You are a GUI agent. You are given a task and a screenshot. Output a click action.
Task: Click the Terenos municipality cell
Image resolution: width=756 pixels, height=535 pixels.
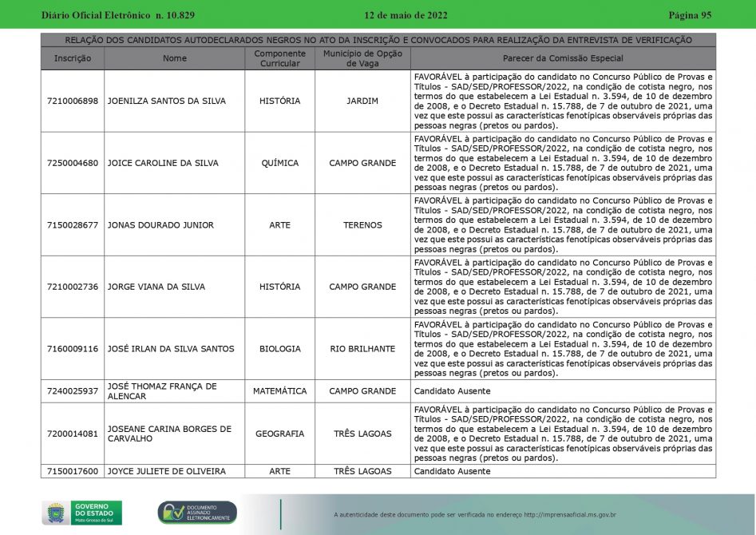[x=362, y=225]
